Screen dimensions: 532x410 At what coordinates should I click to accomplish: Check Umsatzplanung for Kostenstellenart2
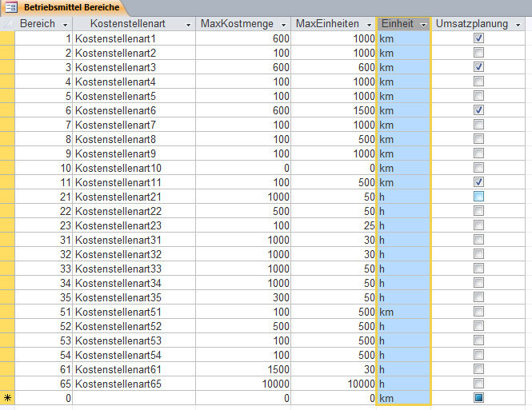[x=478, y=53]
